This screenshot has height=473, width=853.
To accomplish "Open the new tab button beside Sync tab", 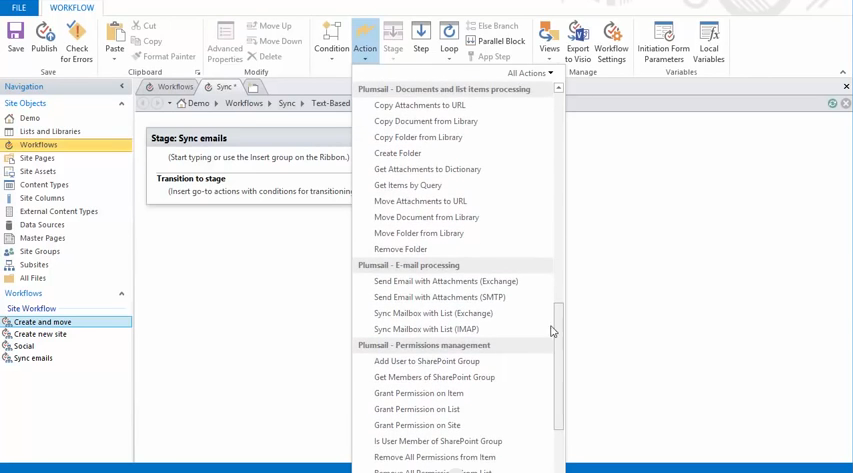I will tap(253, 87).
